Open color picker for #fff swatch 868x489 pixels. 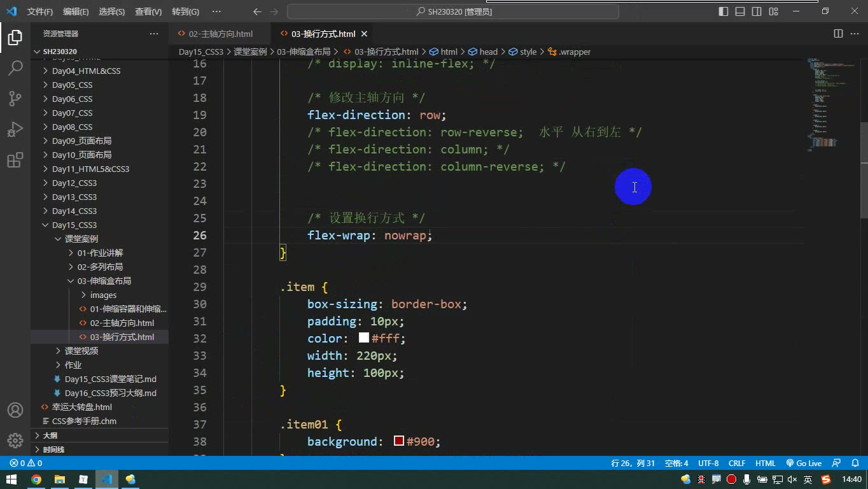[x=364, y=338]
